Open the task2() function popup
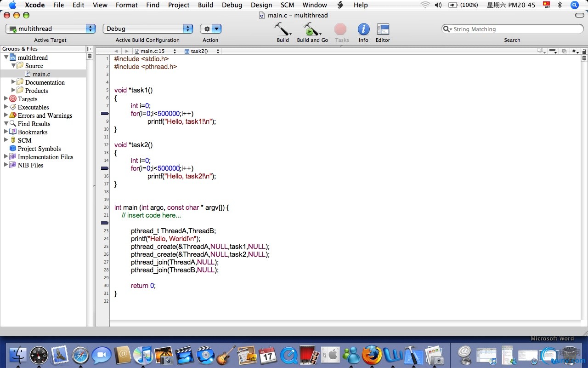 (203, 51)
